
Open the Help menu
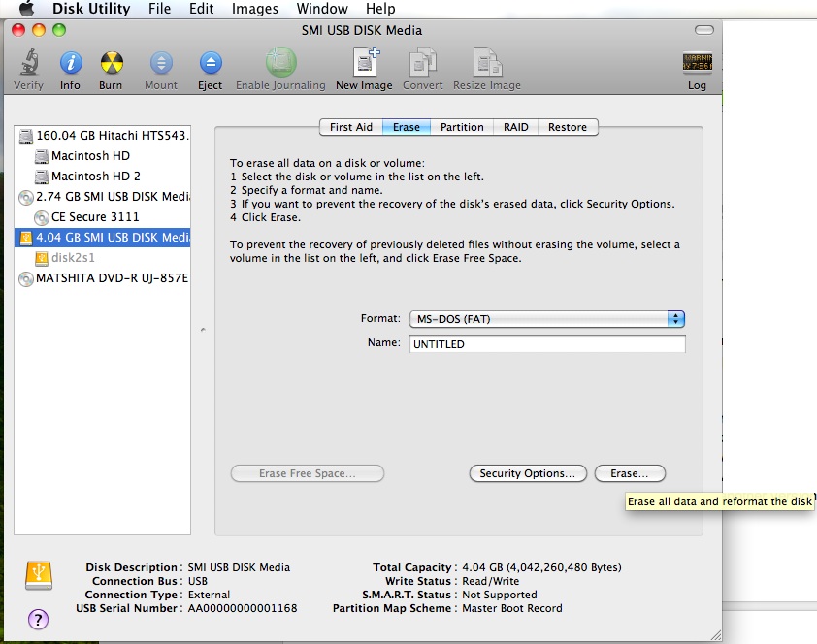coord(380,9)
